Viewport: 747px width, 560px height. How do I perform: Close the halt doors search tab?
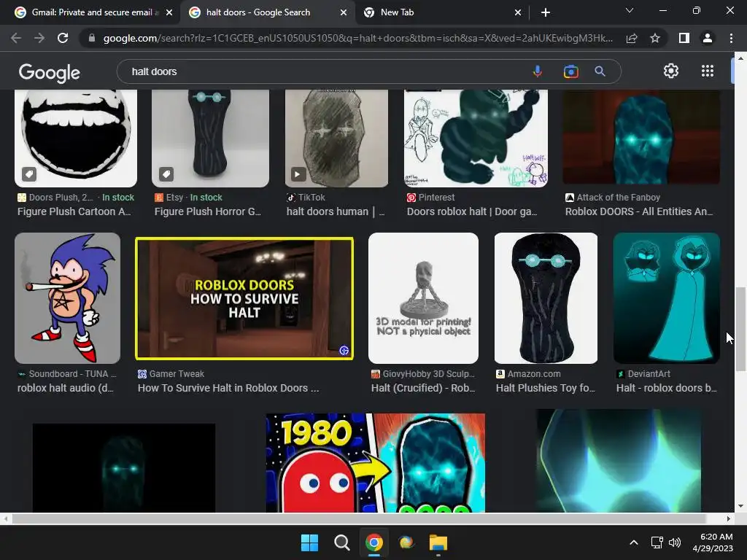coord(344,12)
